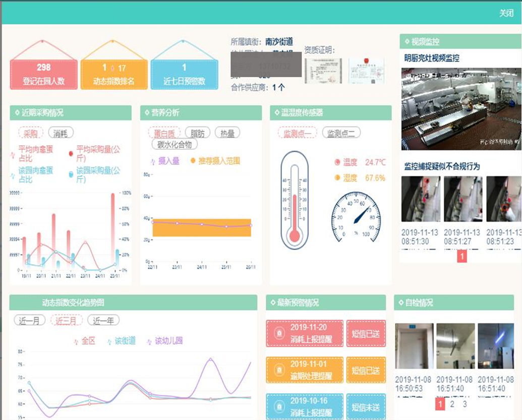Click the alarm icon on the 2019-10-16 alert
522x420 pixels.
pyautogui.click(x=279, y=406)
